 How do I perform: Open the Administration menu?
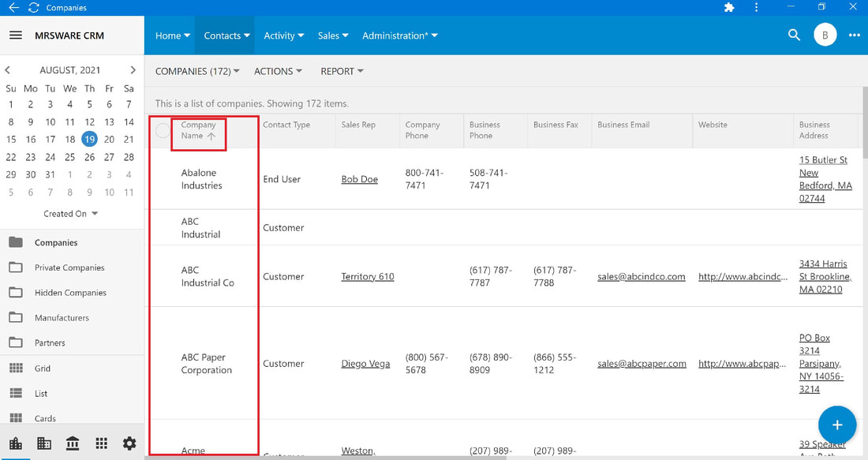400,36
